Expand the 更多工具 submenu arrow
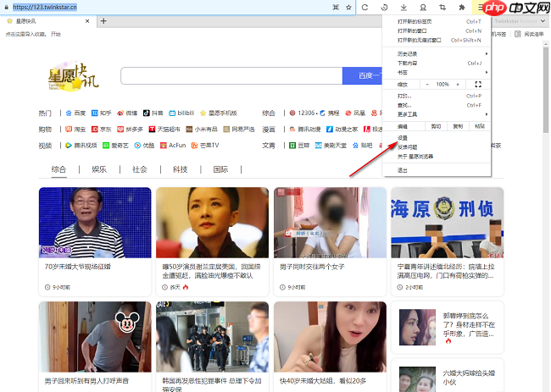The image size is (551, 392). point(487,114)
